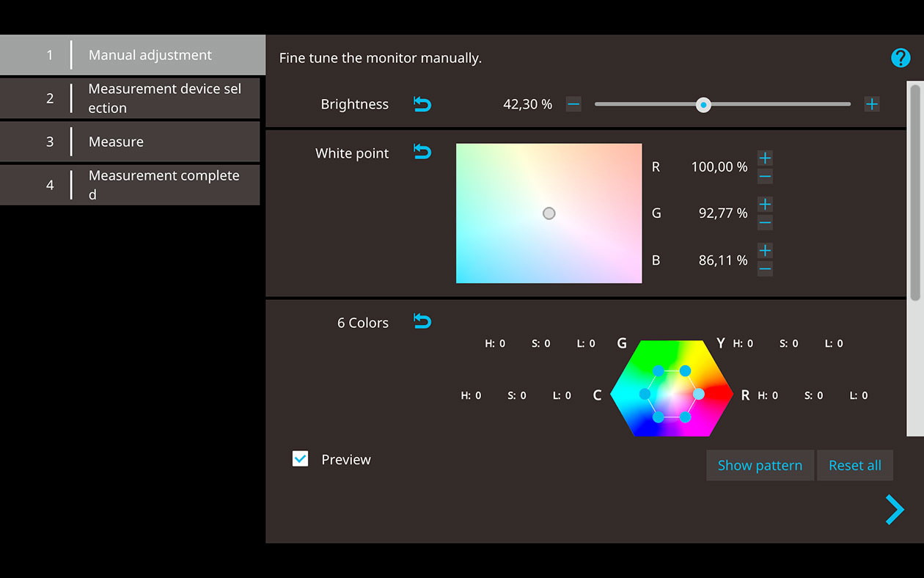Go to next step with right chevron
Viewport: 924px width, 578px height.
(x=895, y=510)
